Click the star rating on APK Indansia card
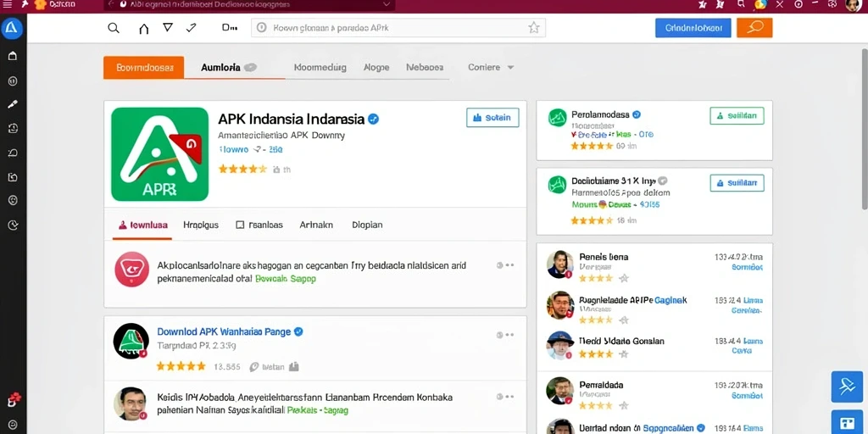 (242, 169)
